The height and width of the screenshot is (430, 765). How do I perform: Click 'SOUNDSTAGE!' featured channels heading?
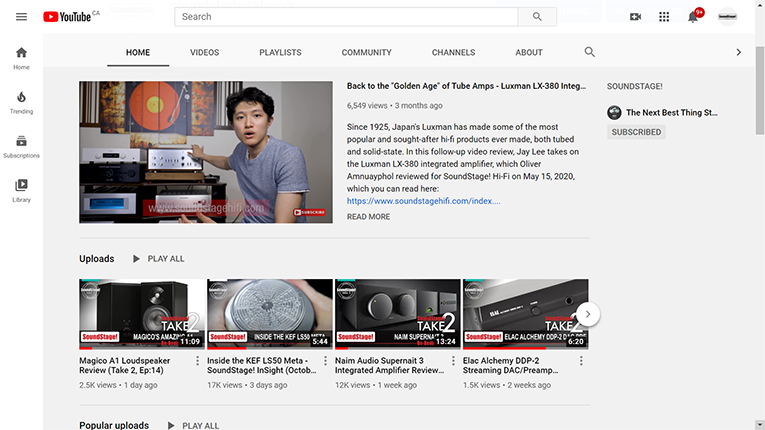point(635,86)
